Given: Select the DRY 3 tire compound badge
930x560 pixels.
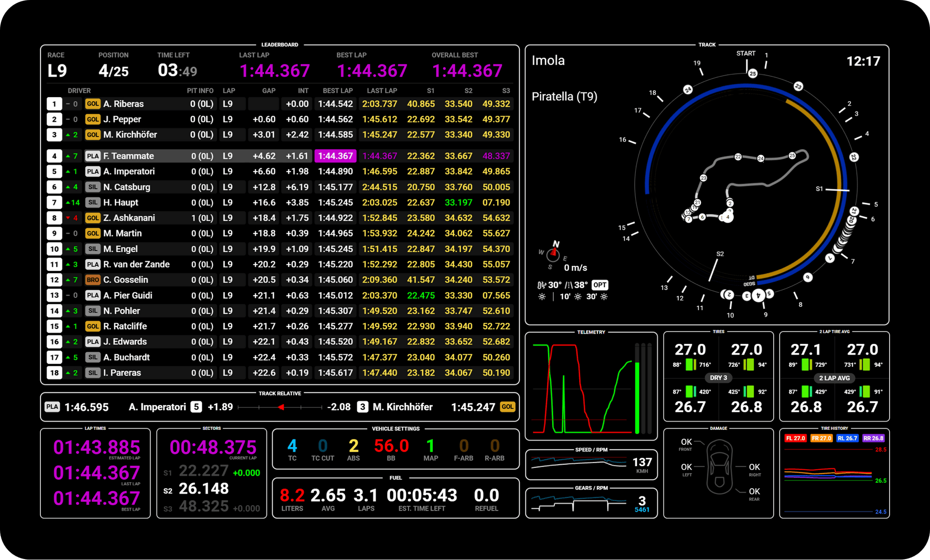Looking at the screenshot, I should coord(718,378).
